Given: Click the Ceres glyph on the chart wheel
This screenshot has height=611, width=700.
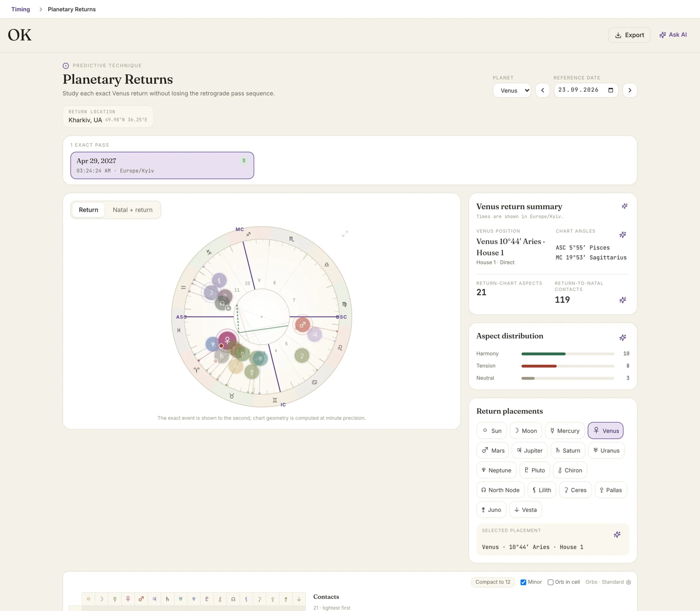Looking at the screenshot, I should (302, 356).
